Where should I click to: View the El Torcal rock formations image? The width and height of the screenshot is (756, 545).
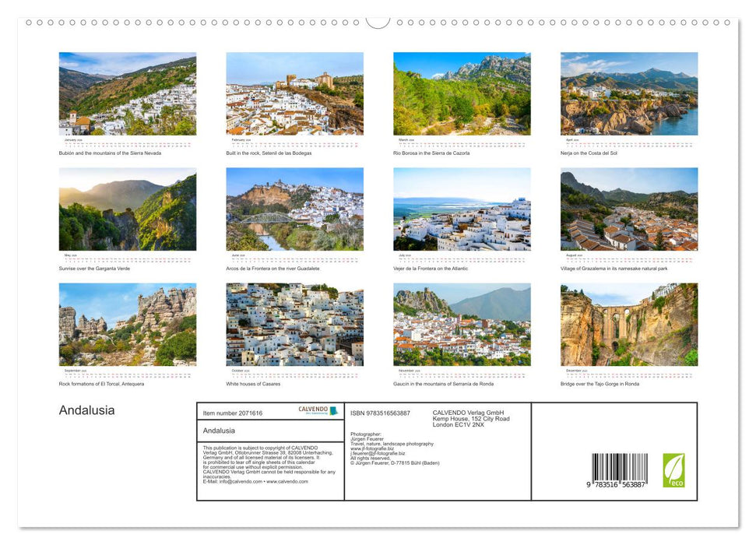click(127, 324)
